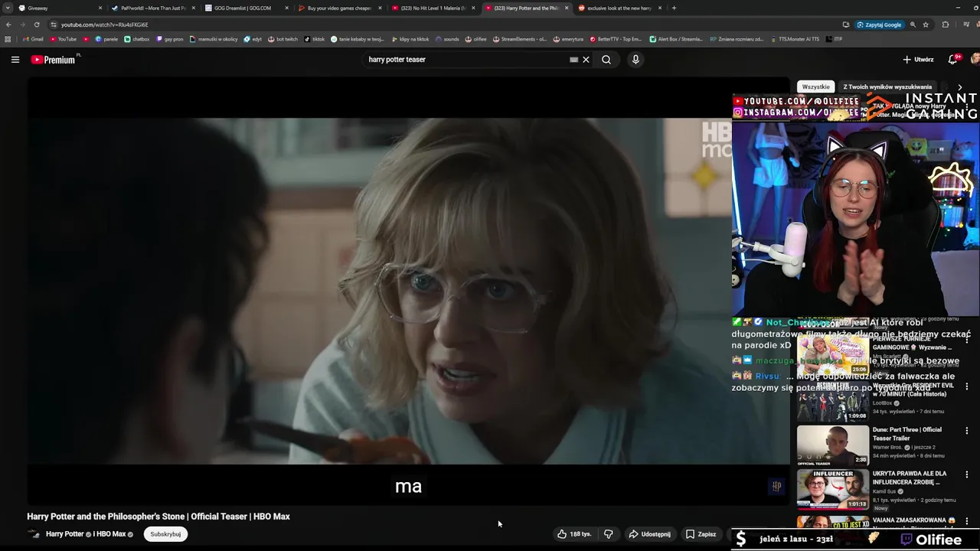Open the Alert Box / Streamlabs bookmark

point(675,39)
